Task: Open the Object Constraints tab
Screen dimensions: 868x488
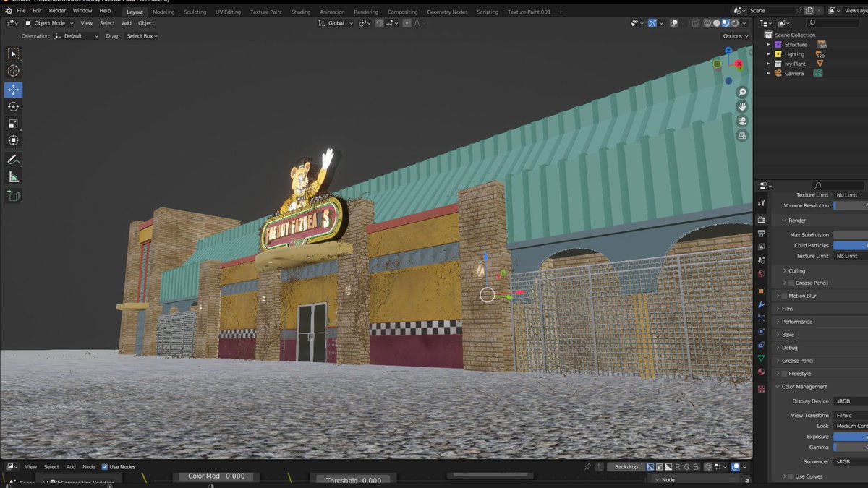Action: pyautogui.click(x=761, y=345)
